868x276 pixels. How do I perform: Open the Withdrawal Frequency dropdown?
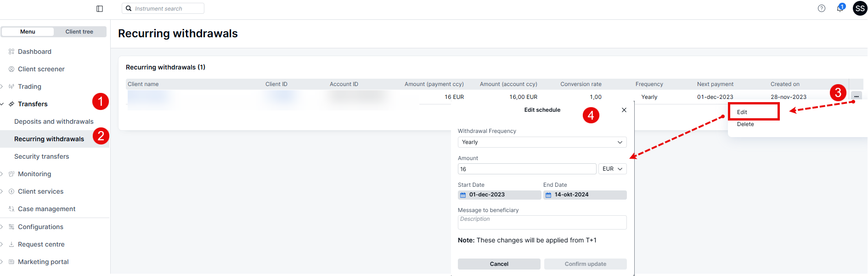542,142
